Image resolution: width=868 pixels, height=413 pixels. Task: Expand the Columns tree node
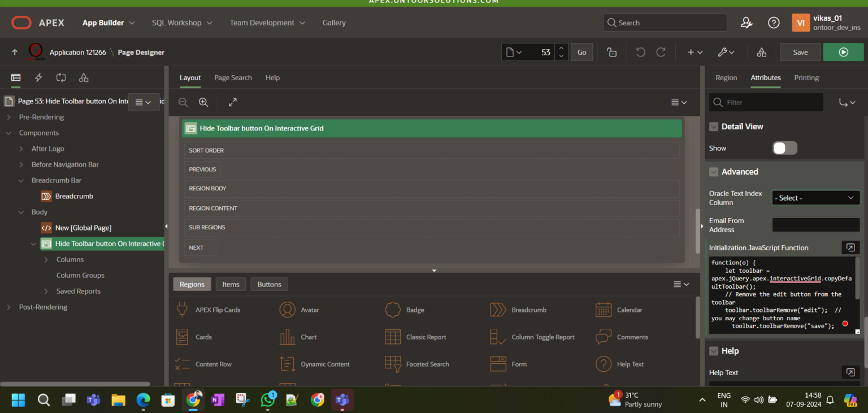click(46, 259)
